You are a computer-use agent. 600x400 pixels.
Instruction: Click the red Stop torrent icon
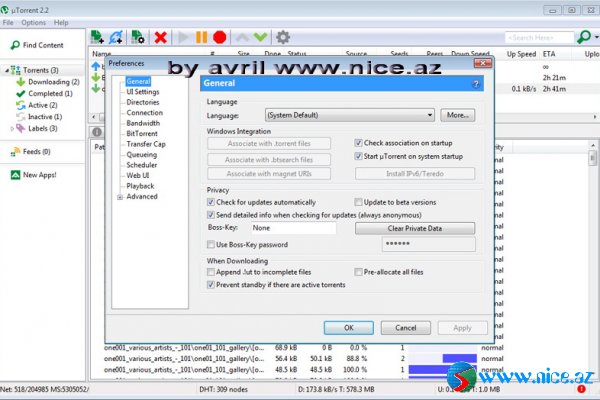220,37
